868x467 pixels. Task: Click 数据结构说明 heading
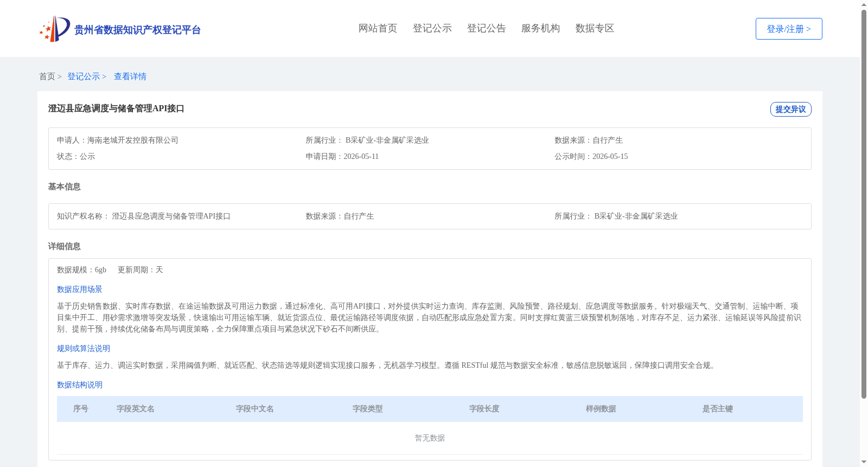[80, 385]
